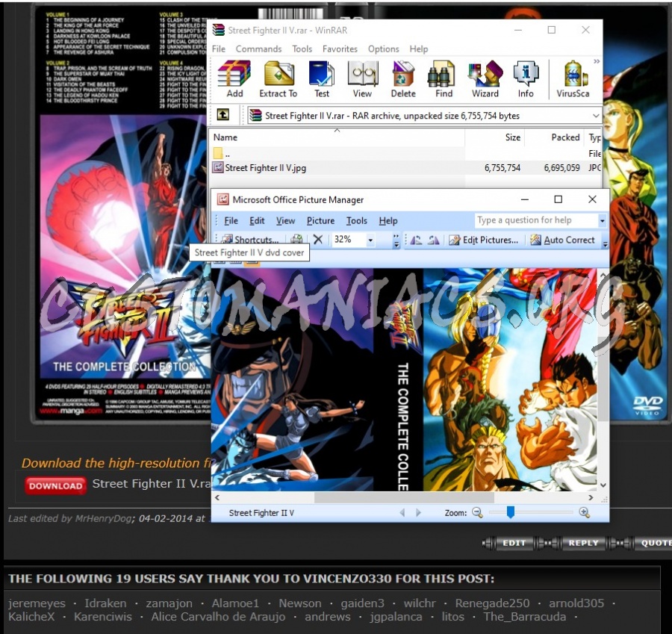
Task: Click the vertical scrollbar down arrow
Action: point(603,485)
